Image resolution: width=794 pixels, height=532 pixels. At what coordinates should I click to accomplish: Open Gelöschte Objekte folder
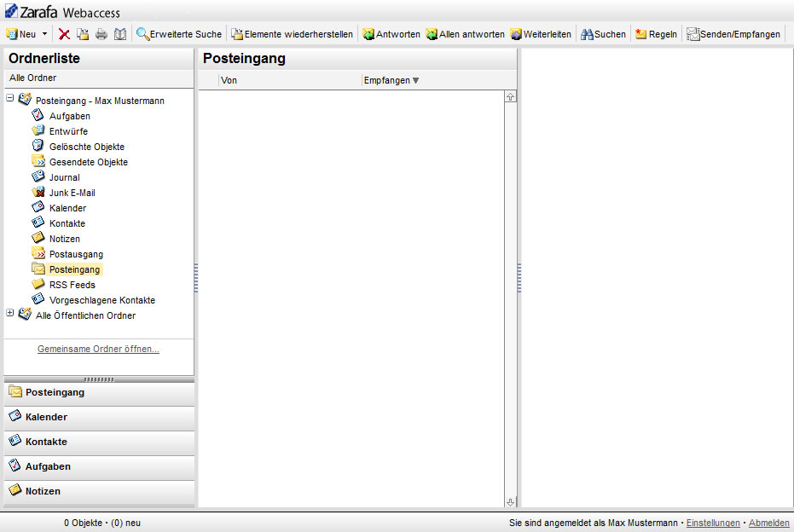86,147
